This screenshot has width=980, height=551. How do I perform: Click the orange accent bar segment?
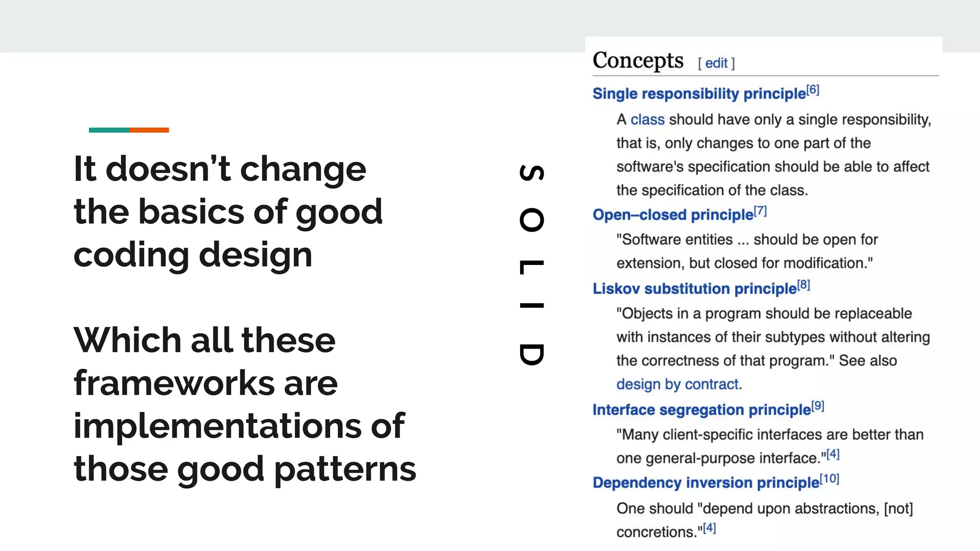pos(149,130)
